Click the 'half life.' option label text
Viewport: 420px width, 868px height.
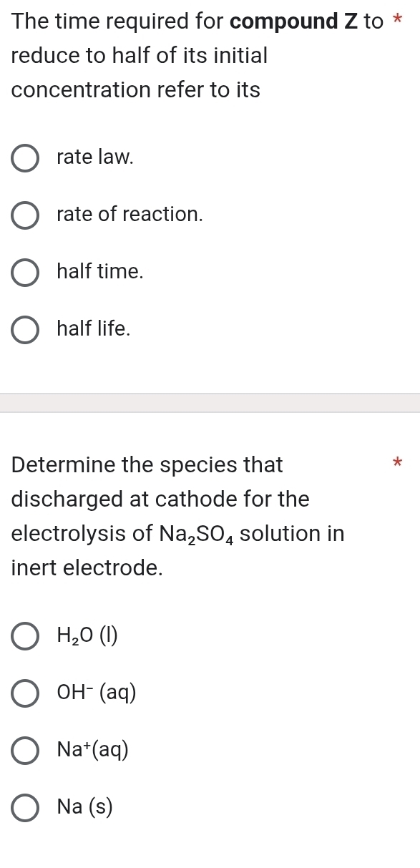click(x=92, y=330)
